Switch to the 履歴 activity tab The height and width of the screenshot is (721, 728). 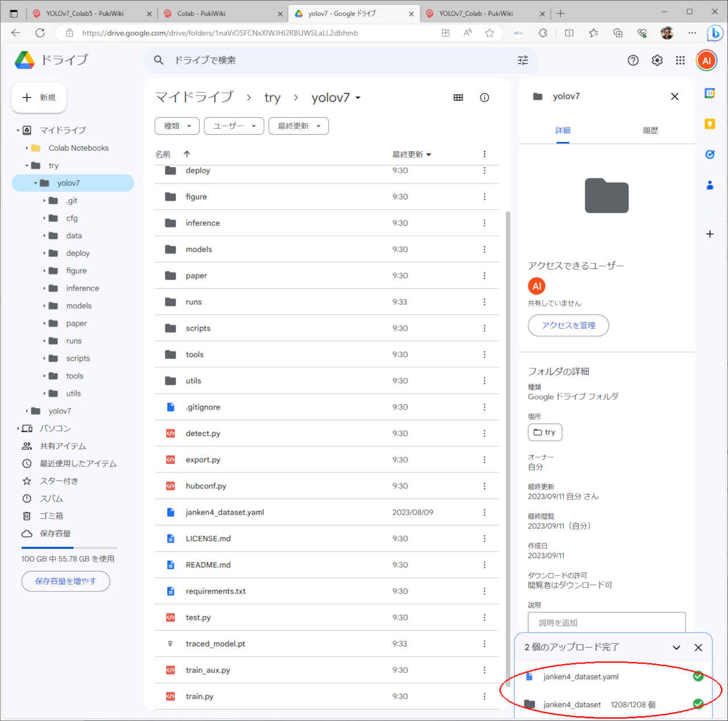[650, 130]
